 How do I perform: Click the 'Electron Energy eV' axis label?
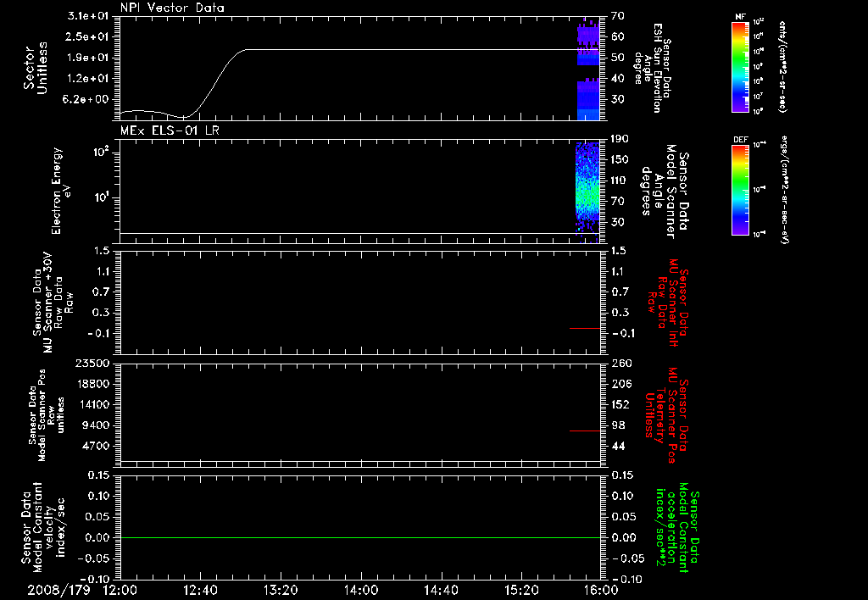tap(61, 191)
